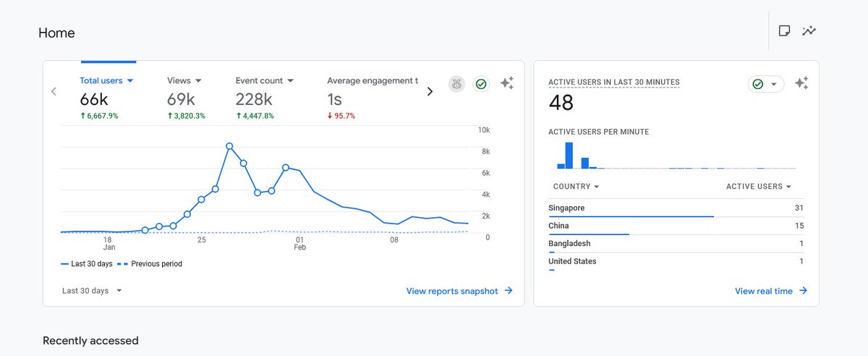Click arrow icon next to View reports snapshot
The width and height of the screenshot is (868, 356).
pyautogui.click(x=509, y=291)
